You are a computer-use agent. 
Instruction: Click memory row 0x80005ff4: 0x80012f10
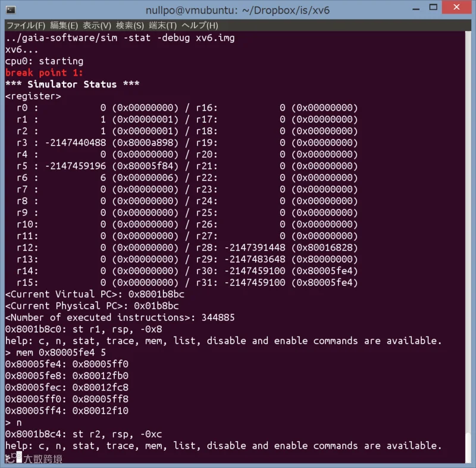(x=67, y=411)
